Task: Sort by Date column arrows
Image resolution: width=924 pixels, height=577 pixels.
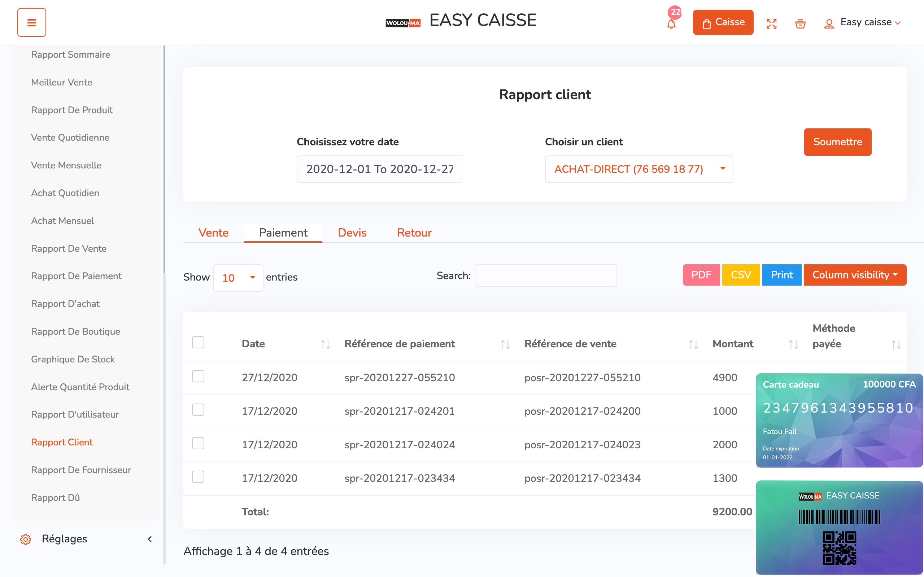Action: 325,344
